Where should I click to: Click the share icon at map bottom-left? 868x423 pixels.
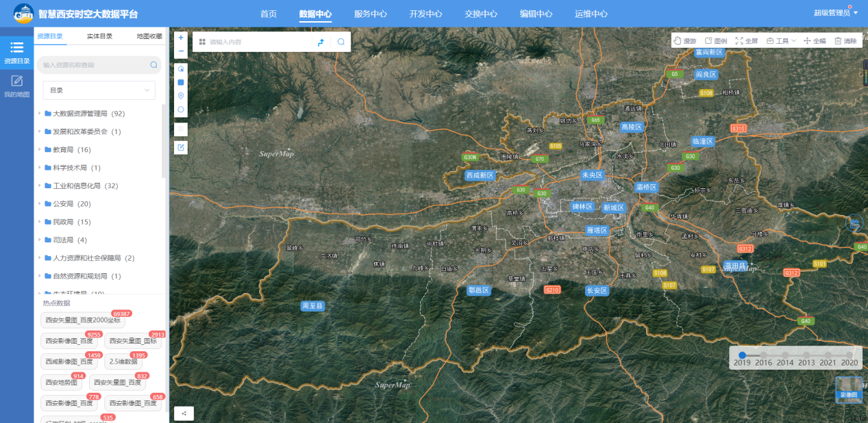pyautogui.click(x=184, y=413)
